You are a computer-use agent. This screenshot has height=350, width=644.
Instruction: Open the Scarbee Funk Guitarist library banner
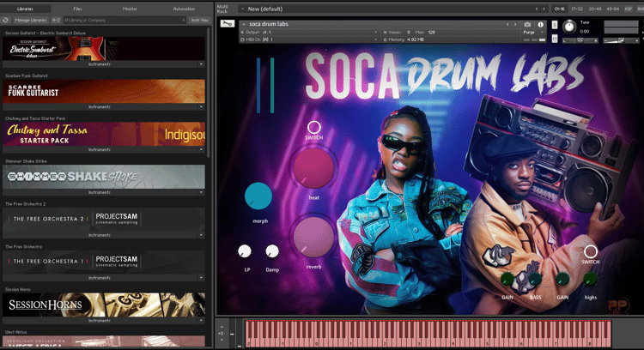tap(104, 91)
